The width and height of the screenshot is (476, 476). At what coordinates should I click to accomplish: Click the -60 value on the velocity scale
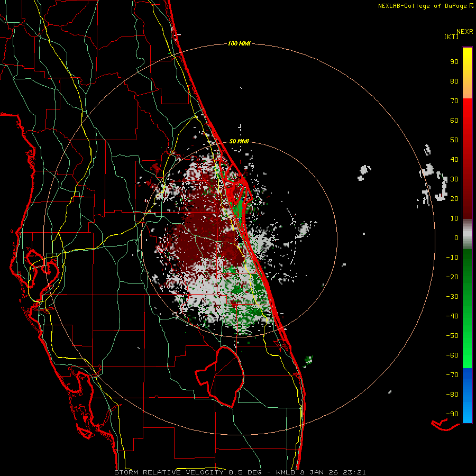[452, 355]
